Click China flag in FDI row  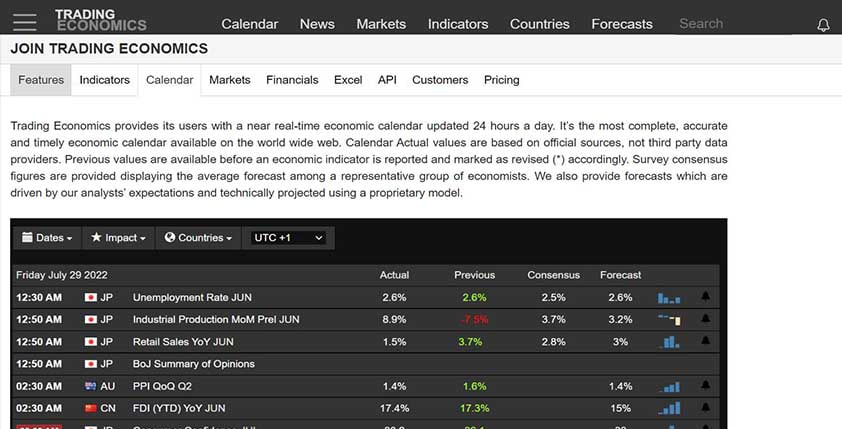[x=91, y=408]
